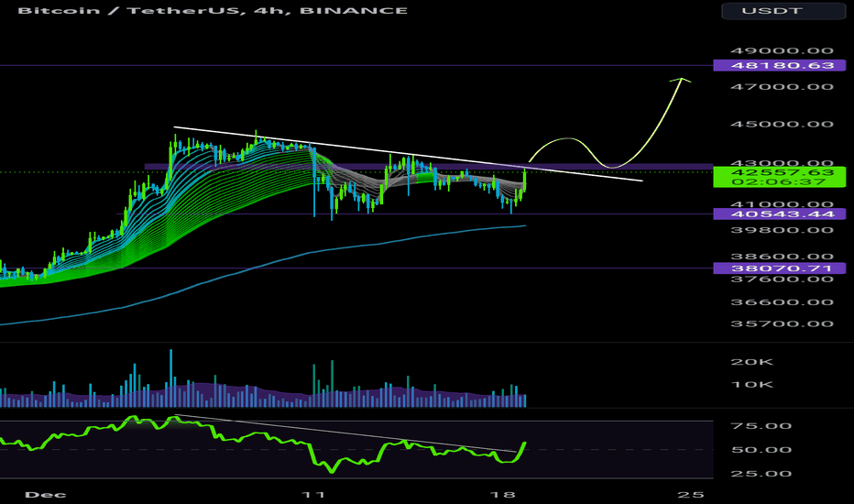Viewport: 854px width, 504px height.
Task: Select the blue long-term moving average line
Action: click(x=261, y=265)
